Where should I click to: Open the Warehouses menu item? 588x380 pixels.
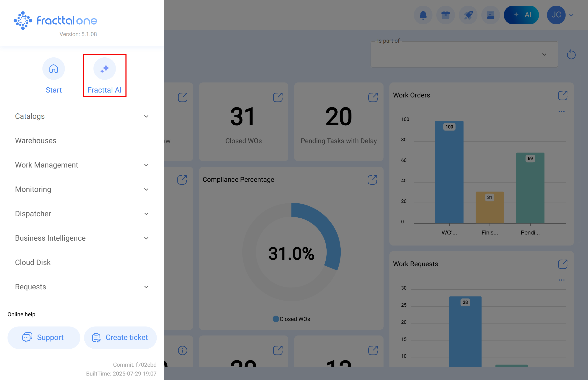pos(36,141)
